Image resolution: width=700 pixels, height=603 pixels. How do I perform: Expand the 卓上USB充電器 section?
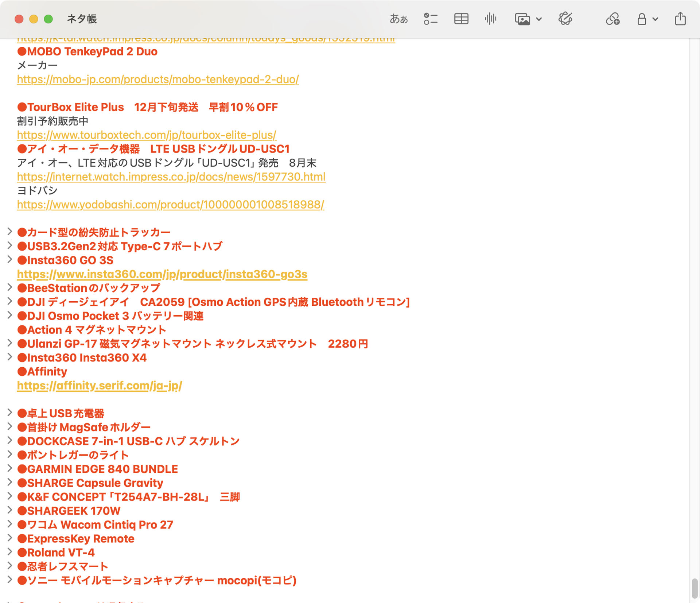(10, 413)
